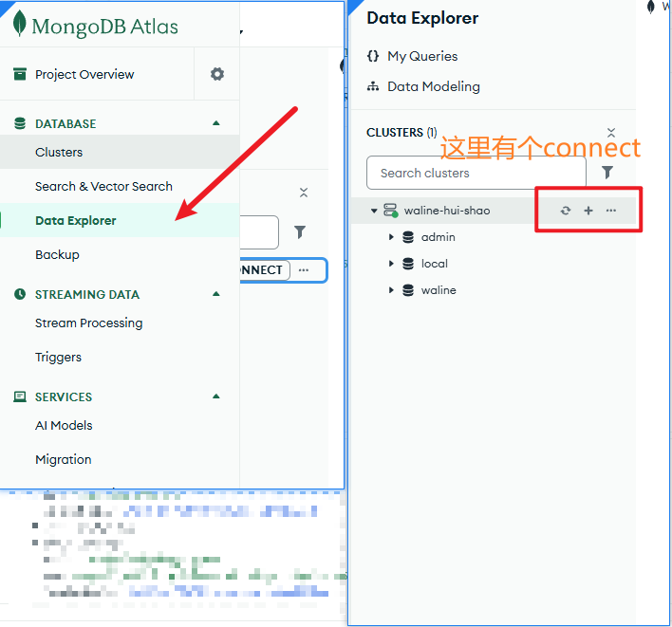Open Backup page
The image size is (672, 627).
pos(57,255)
